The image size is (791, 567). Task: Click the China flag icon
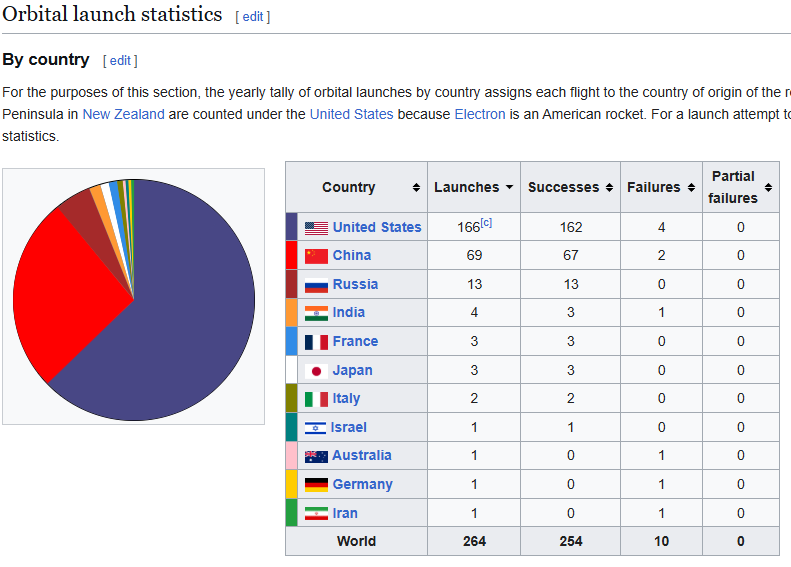pos(316,256)
